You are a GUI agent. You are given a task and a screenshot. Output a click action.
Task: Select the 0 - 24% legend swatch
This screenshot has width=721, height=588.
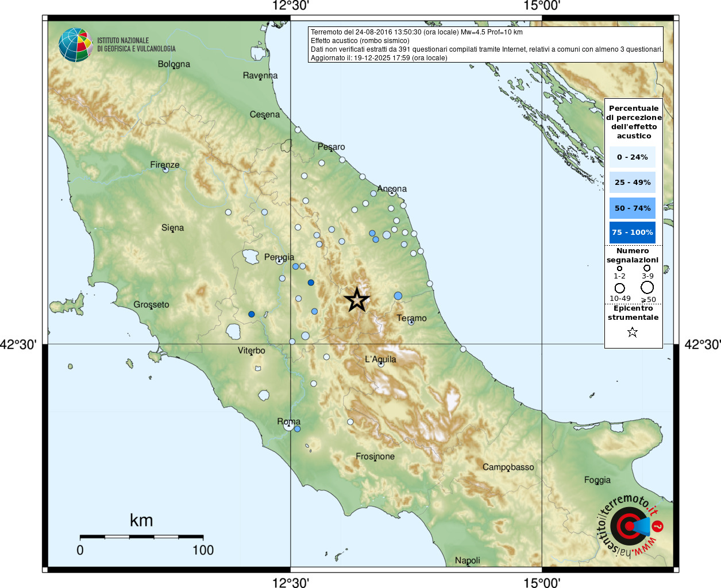click(x=632, y=157)
